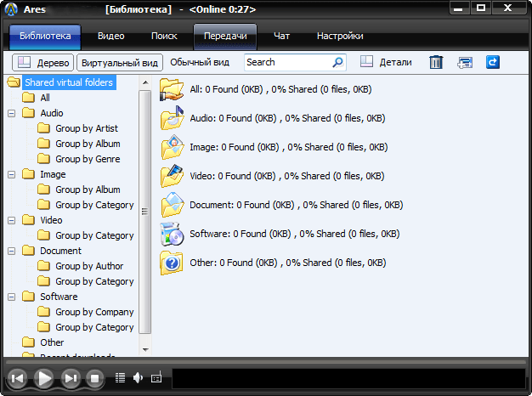Click 'Video: 0 Found (0KB)' entry text
The width and height of the screenshot is (532, 396).
pyautogui.click(x=287, y=176)
